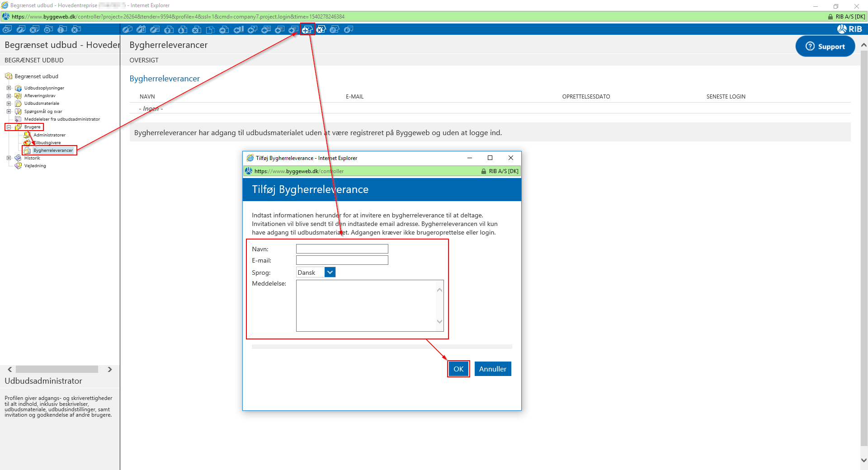Expand the Historik tree node

(9, 158)
